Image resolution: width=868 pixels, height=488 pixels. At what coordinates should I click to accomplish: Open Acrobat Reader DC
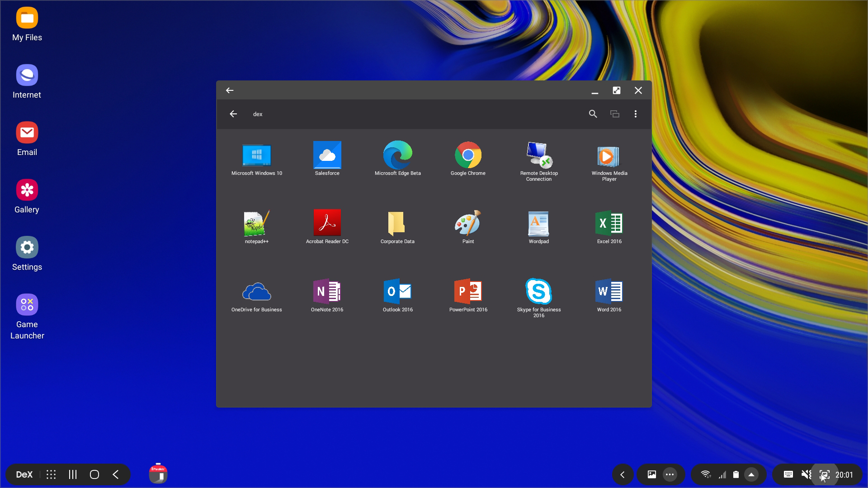tap(327, 223)
